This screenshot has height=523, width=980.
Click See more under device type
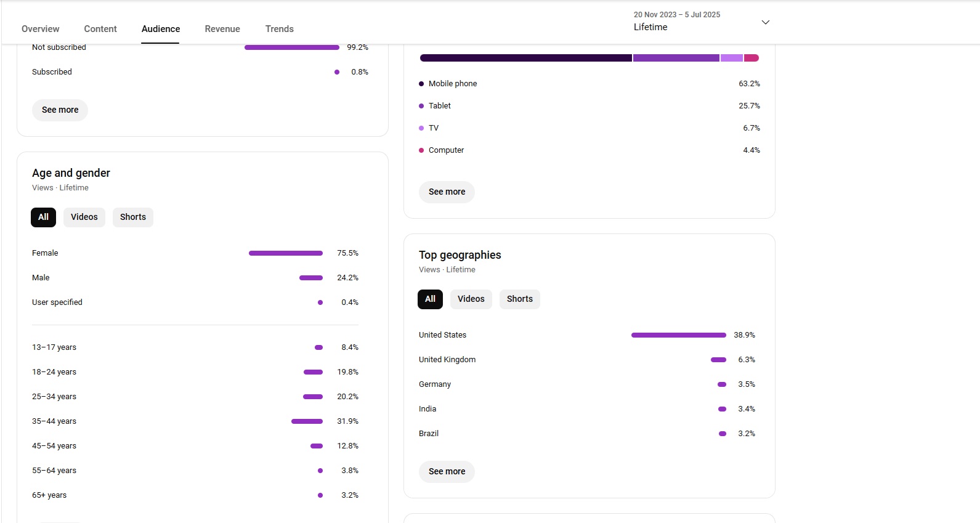click(447, 192)
